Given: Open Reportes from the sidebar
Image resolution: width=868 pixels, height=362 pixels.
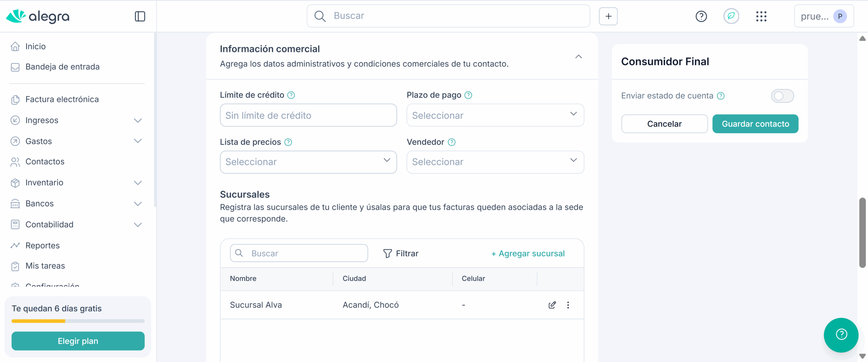Looking at the screenshot, I should click(42, 246).
